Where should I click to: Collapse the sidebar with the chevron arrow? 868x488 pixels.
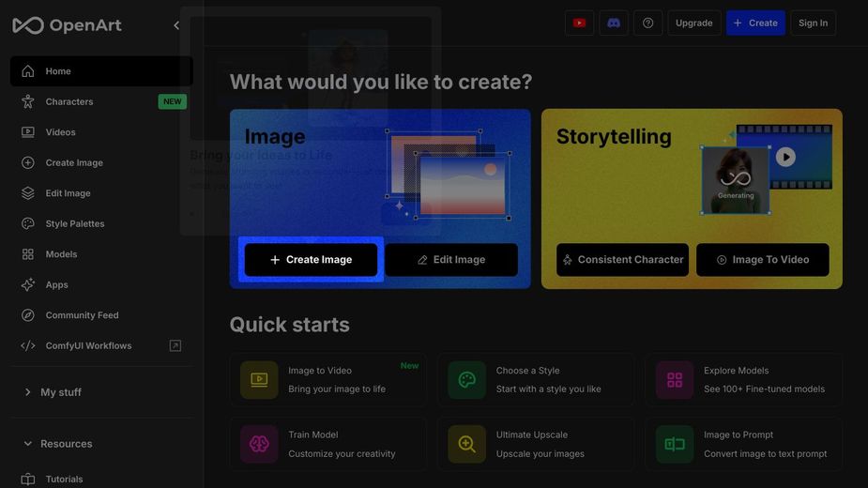tap(176, 25)
